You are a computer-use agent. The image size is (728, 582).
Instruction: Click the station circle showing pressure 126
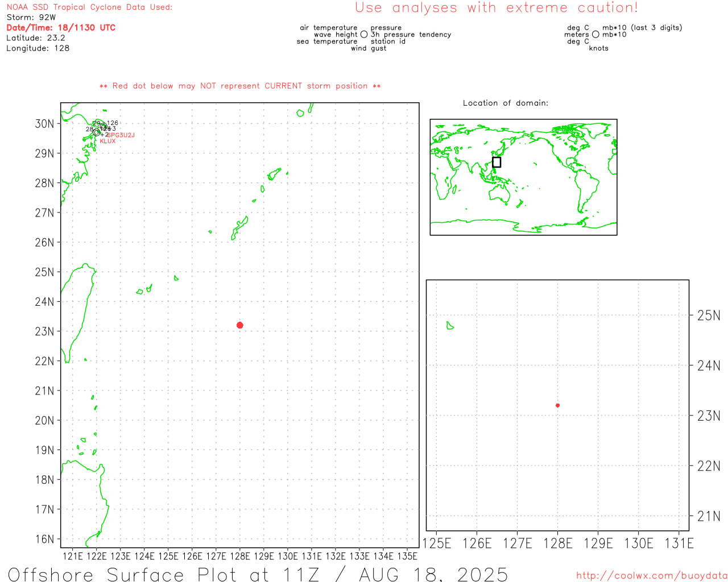point(104,126)
